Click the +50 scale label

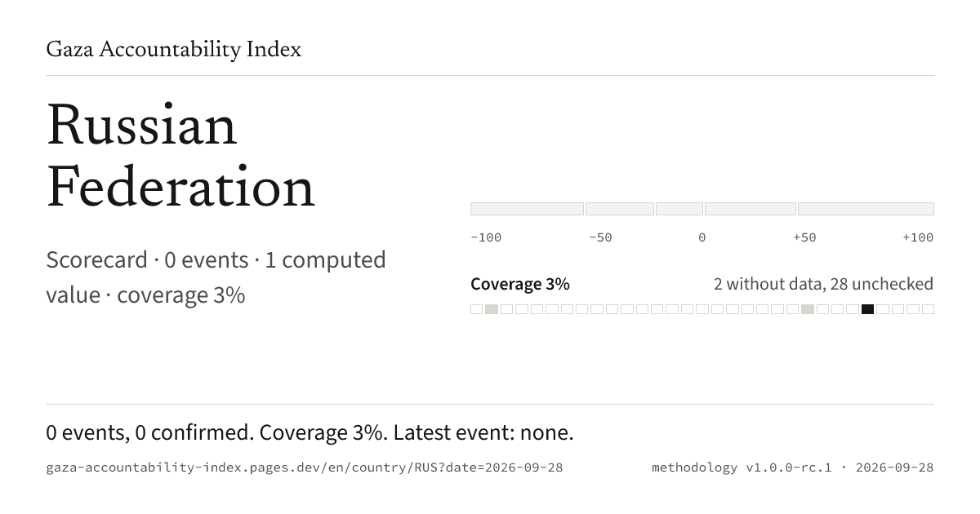click(804, 237)
